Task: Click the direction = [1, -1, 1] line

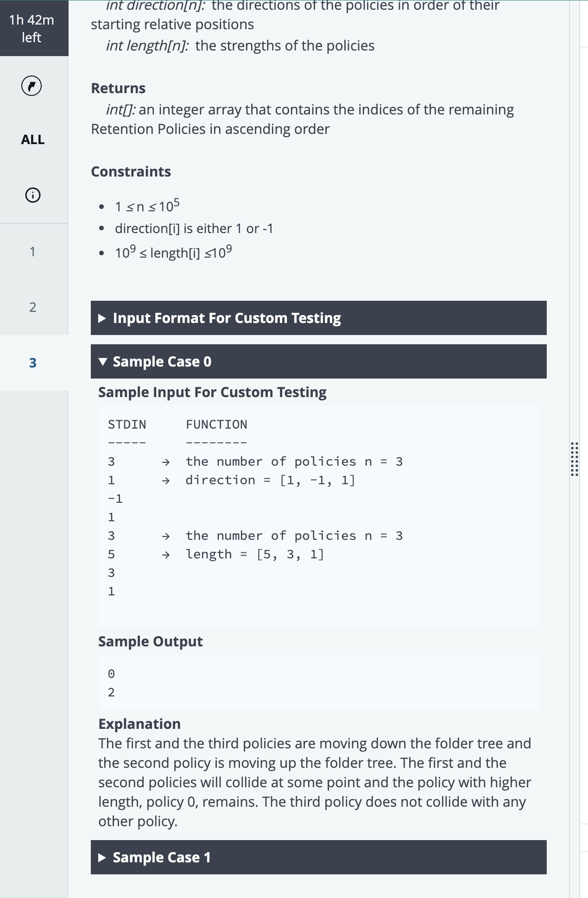Action: tap(270, 480)
